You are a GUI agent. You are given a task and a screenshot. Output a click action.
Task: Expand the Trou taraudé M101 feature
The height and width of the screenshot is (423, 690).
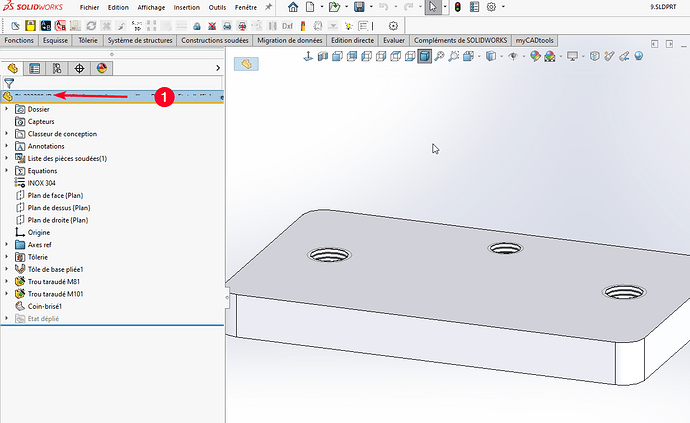(6, 294)
